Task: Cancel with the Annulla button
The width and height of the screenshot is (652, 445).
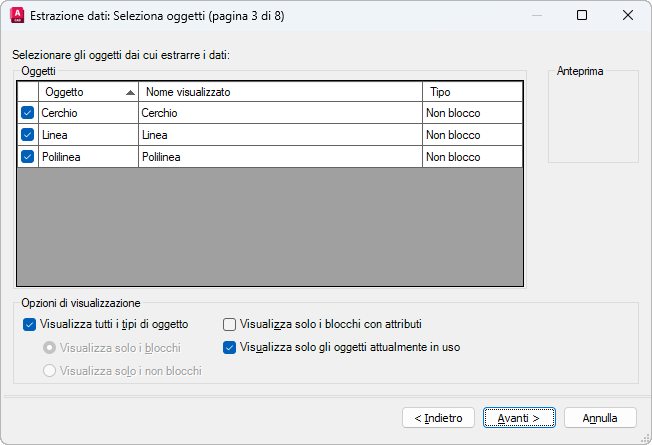Action: tap(600, 417)
